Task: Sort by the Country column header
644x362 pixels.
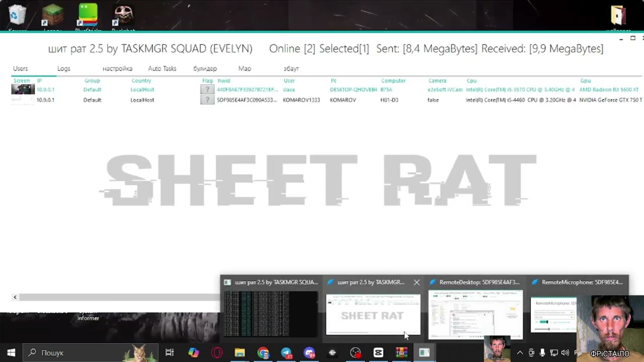Action: click(141, 80)
